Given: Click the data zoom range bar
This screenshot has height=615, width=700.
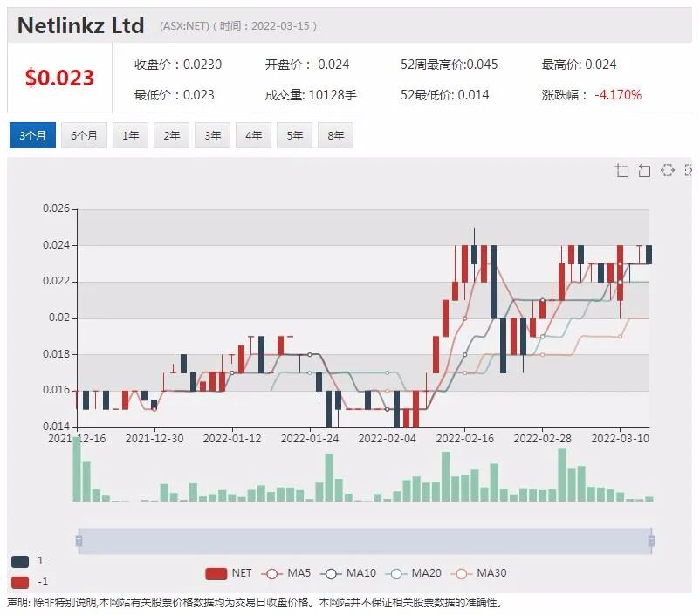Looking at the screenshot, I should pos(365,541).
